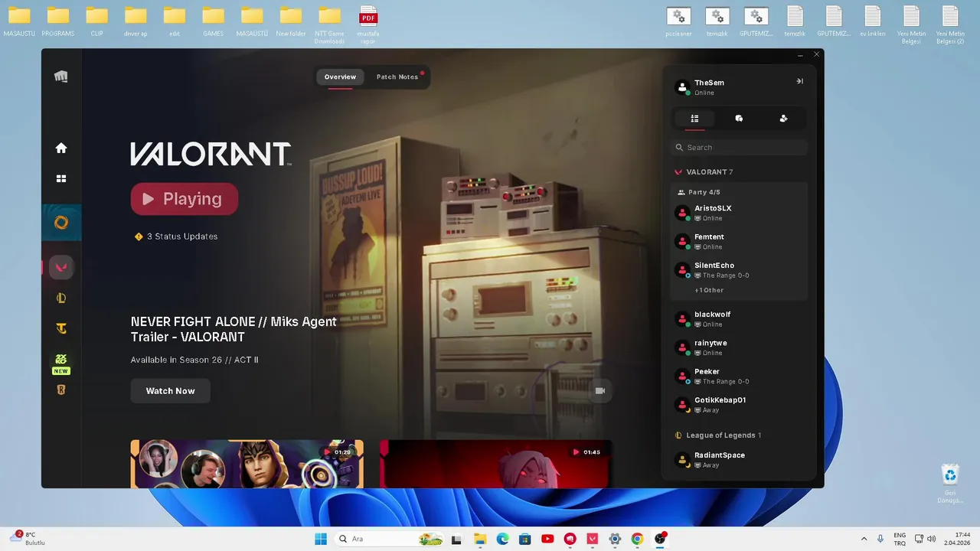Open the library grid icon in sidebar
This screenshot has width=980, height=551.
click(x=61, y=178)
